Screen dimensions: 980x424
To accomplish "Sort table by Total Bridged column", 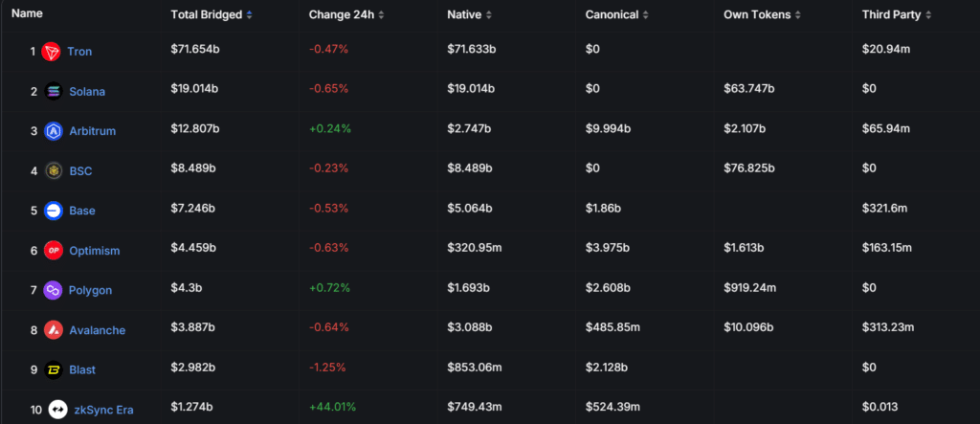I will coord(212,14).
